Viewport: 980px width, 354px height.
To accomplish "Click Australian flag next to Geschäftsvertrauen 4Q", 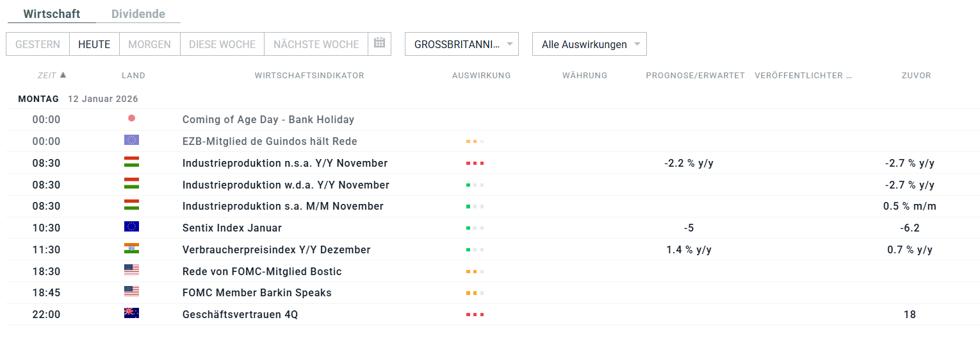I will 131,314.
